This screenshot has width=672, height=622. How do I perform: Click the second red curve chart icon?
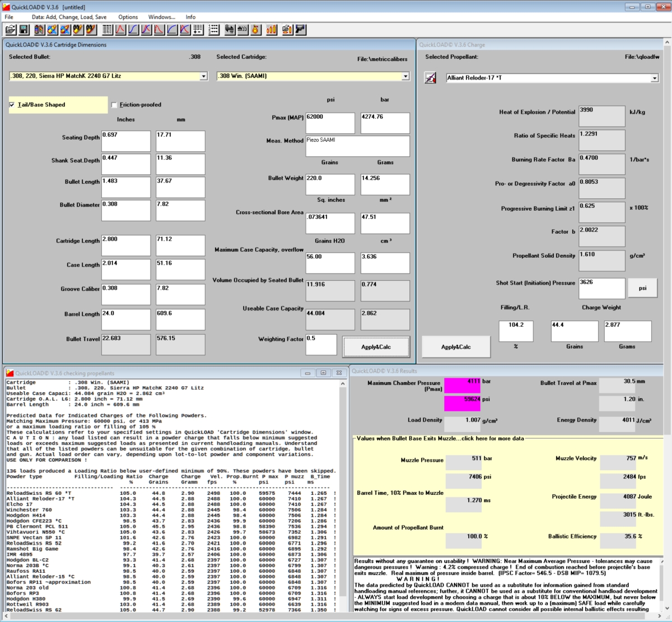(x=160, y=29)
